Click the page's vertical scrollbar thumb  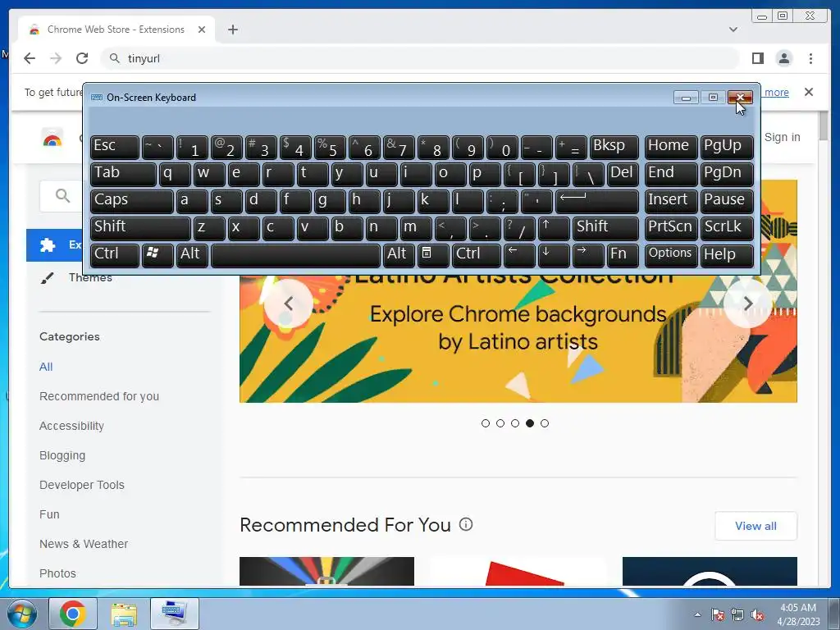click(x=824, y=126)
